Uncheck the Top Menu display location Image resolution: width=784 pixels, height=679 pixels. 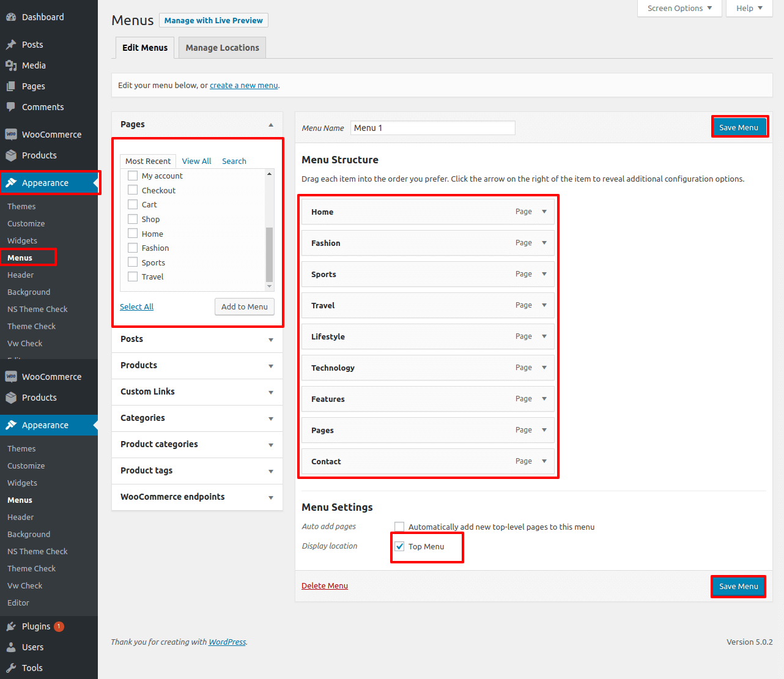pos(399,546)
